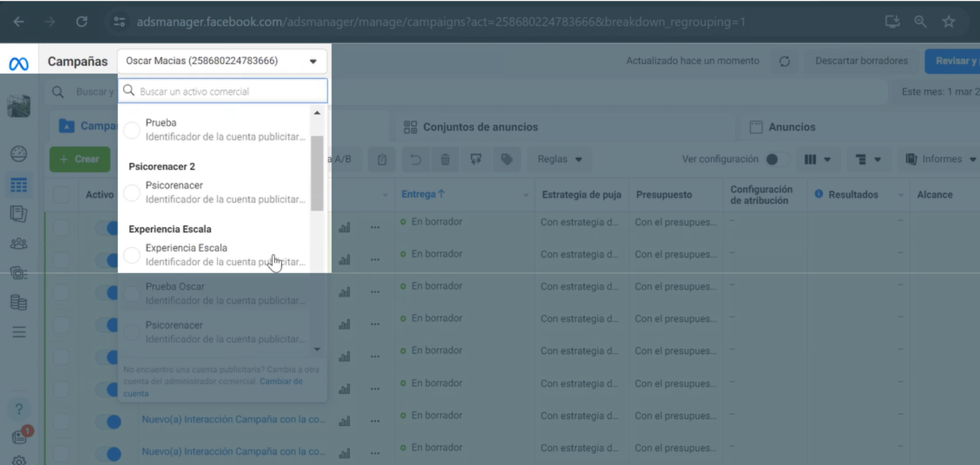The image size is (980, 465).
Task: Sort by the Entrega column header
Action: pyautogui.click(x=423, y=194)
